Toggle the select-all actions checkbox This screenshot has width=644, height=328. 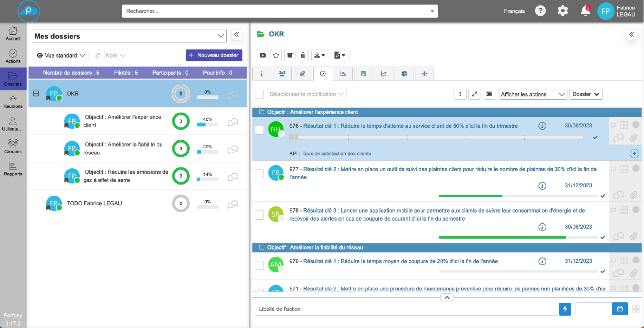(x=259, y=94)
